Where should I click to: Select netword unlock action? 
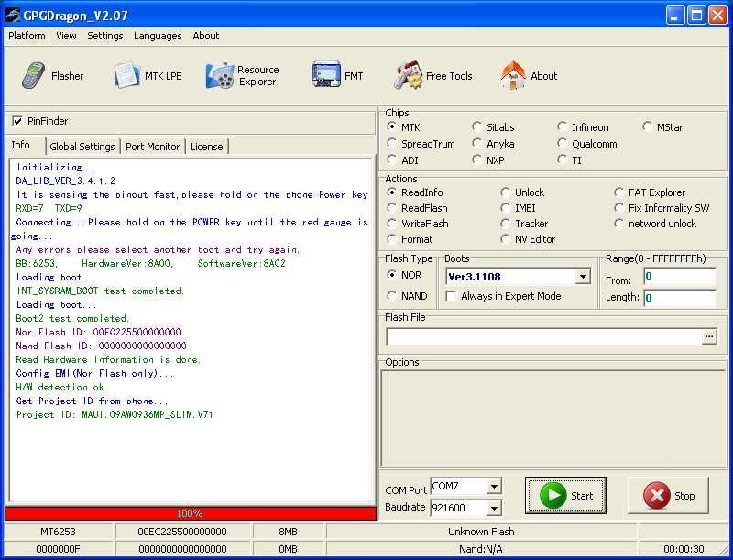pos(619,224)
